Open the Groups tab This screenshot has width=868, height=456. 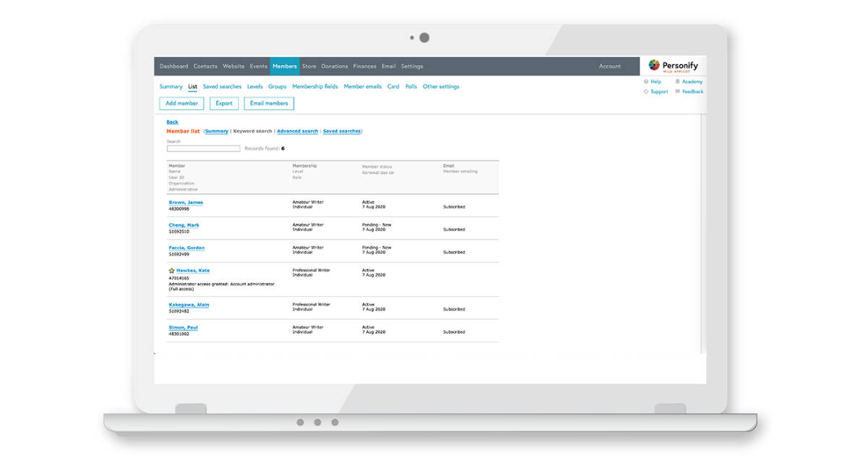coord(277,86)
